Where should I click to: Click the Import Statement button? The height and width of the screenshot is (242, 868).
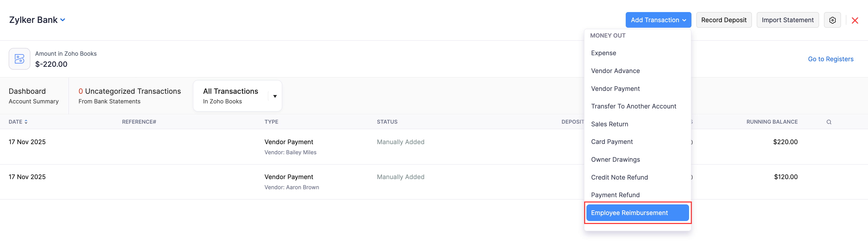click(788, 20)
